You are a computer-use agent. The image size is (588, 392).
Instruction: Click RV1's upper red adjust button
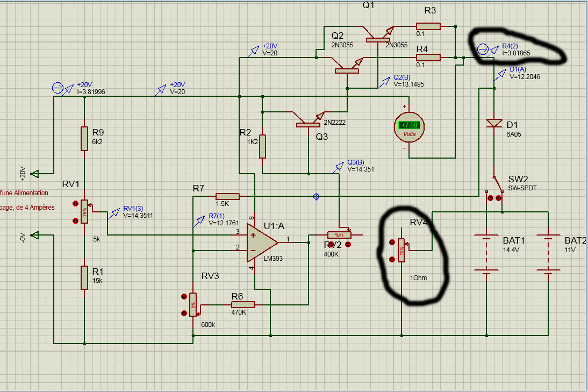[x=75, y=204]
